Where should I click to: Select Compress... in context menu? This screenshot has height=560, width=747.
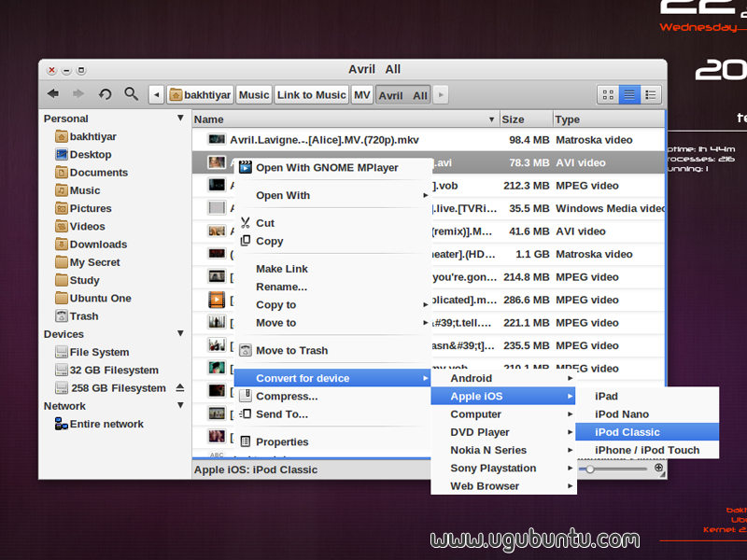click(x=332, y=396)
